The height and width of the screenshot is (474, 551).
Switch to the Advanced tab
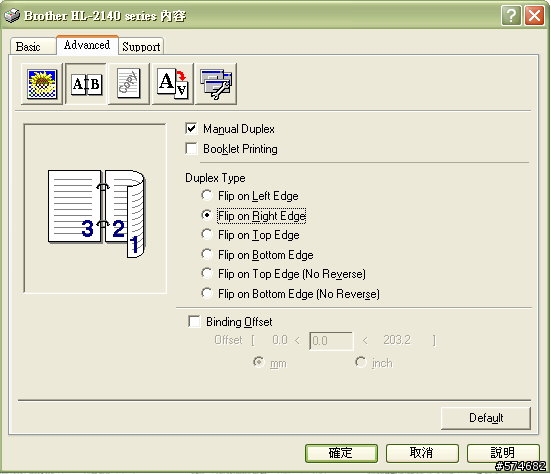coord(87,45)
